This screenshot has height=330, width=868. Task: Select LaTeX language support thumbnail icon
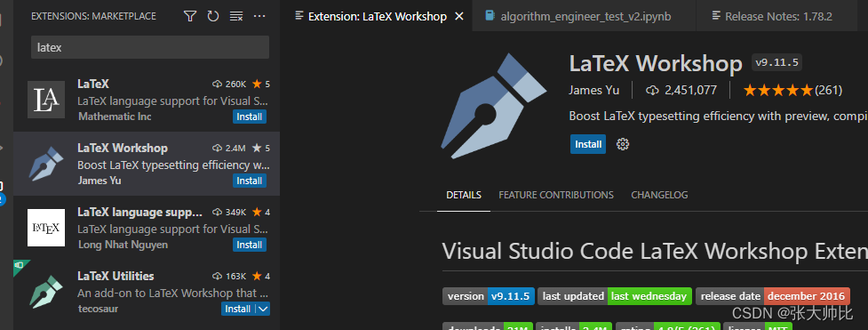click(46, 228)
